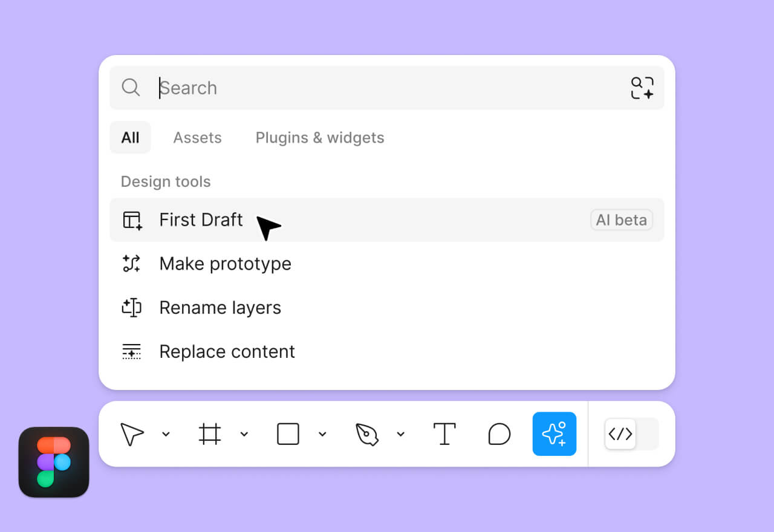Choose First Draft from Design tools

coord(201,220)
